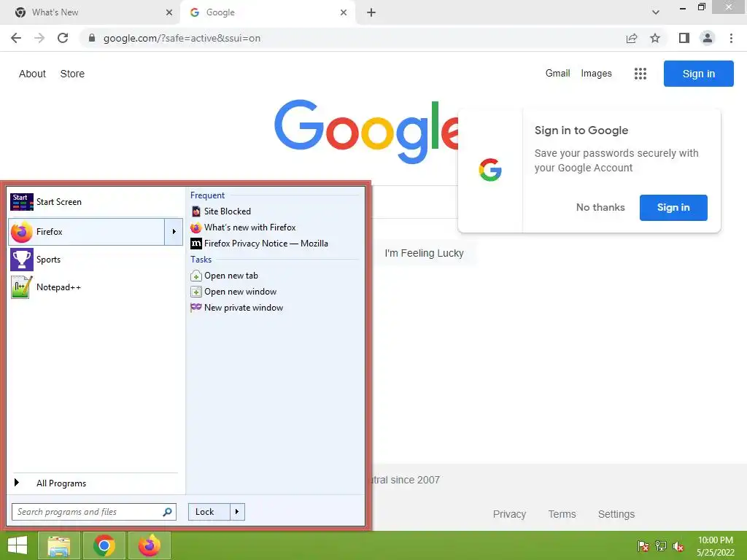Image resolution: width=747 pixels, height=560 pixels.
Task: Open What's new with Firefox entry
Action: [x=274, y=227]
